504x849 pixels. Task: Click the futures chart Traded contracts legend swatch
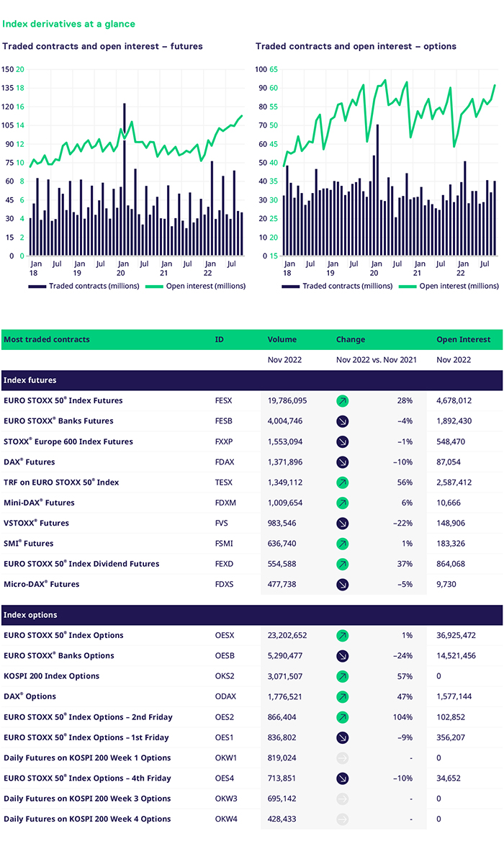(37, 286)
